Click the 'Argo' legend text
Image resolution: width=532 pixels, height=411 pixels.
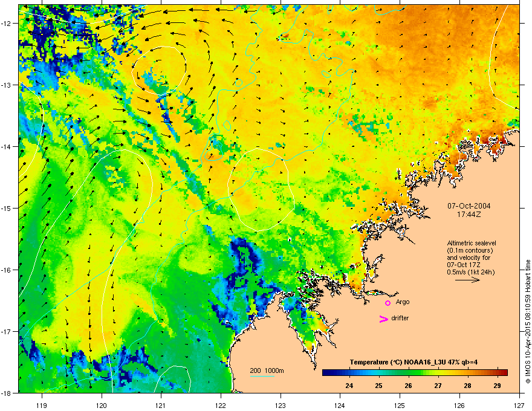click(x=403, y=302)
